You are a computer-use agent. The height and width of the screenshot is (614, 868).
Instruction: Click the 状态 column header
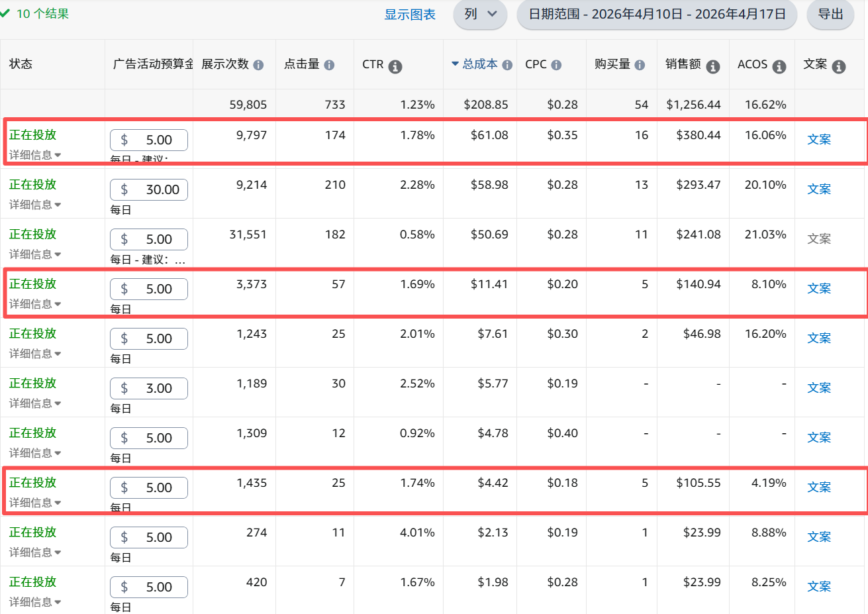point(21,64)
